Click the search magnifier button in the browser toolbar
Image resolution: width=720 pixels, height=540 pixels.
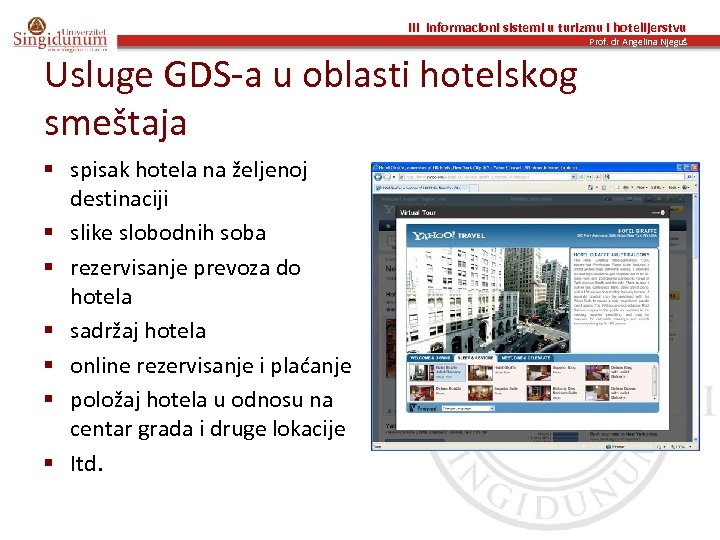pyautogui.click(x=689, y=177)
